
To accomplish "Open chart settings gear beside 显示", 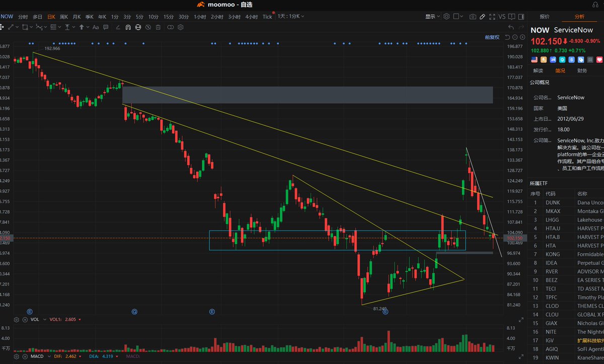I will click(446, 17).
